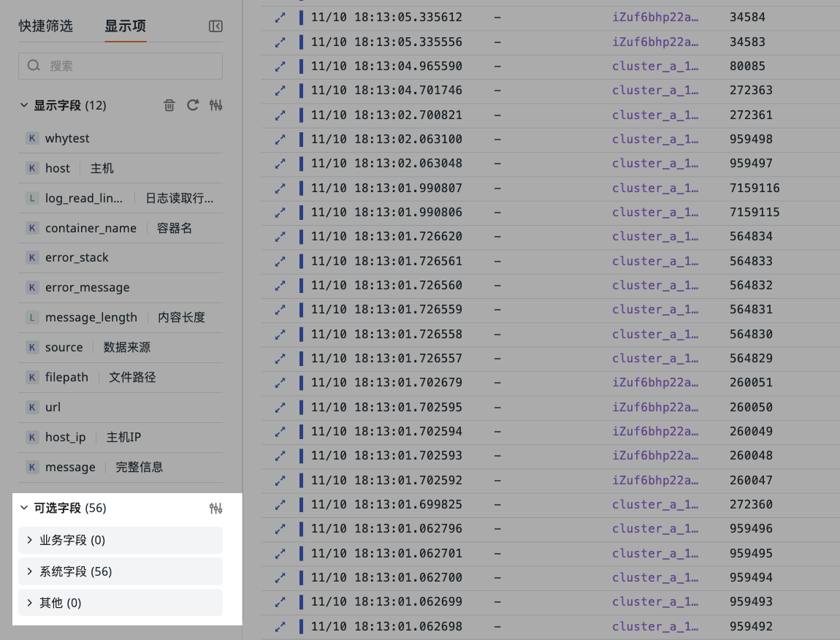Screen dimensions: 840x640
Task: Collapse the 可选字段 (56) section
Action: tap(24, 508)
